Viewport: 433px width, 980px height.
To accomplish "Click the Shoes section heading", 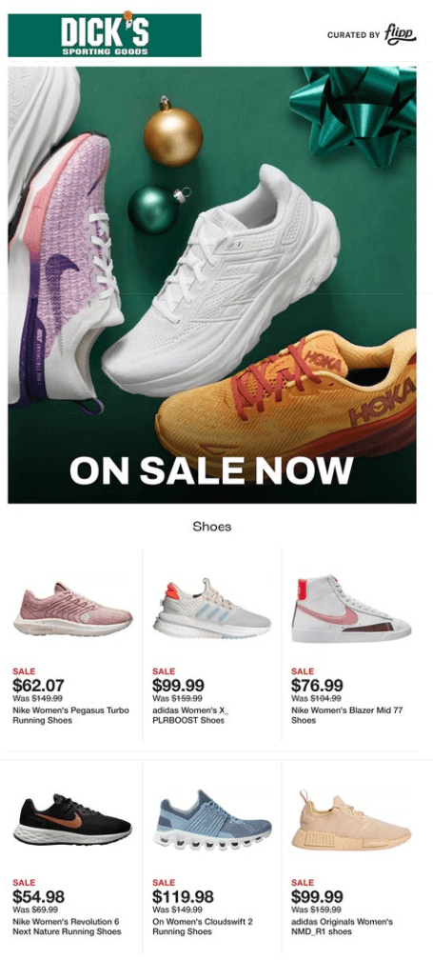I will point(212,527).
